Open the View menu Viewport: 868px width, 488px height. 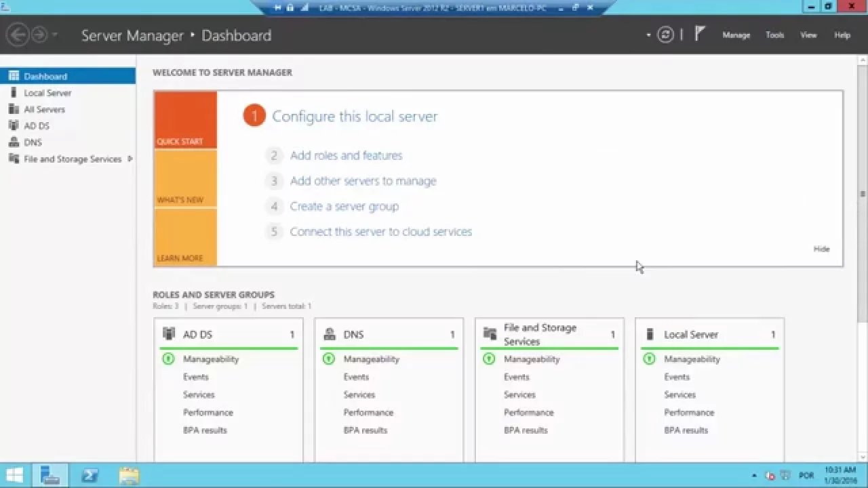(x=808, y=35)
